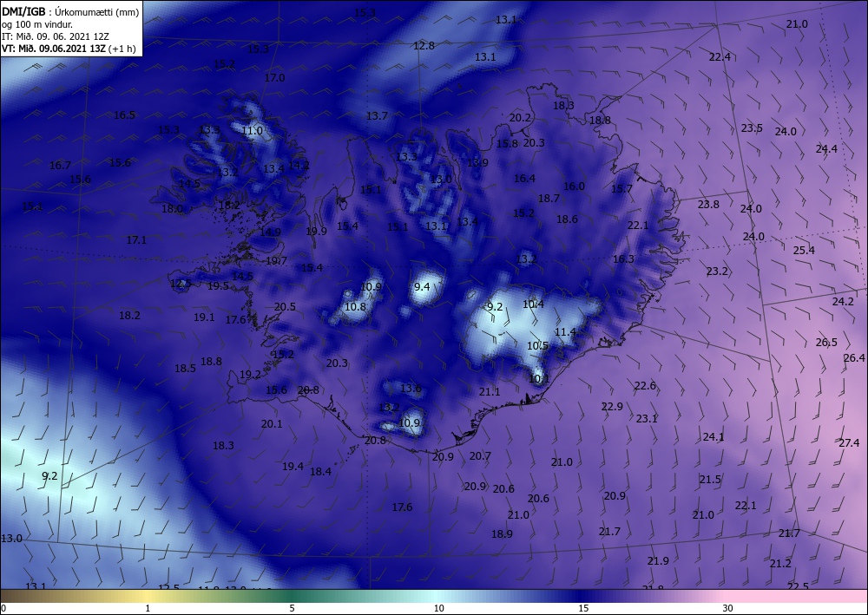
Task: Click the map value 11.4
Action: click(565, 332)
